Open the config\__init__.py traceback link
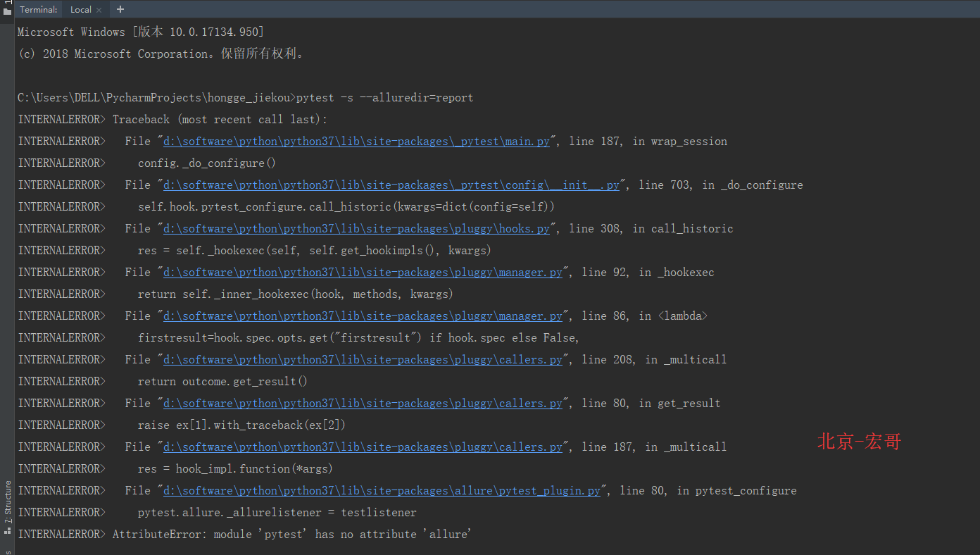The width and height of the screenshot is (980, 555). tap(391, 185)
